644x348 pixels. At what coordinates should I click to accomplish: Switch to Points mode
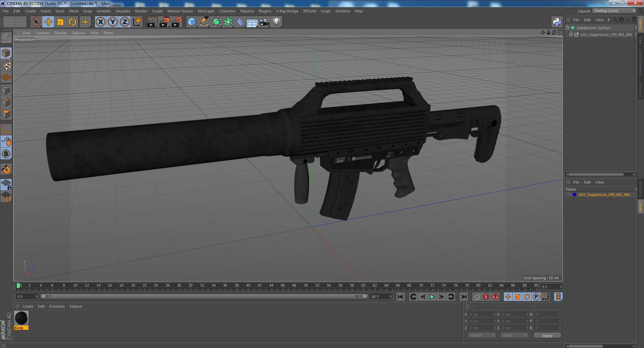6,90
